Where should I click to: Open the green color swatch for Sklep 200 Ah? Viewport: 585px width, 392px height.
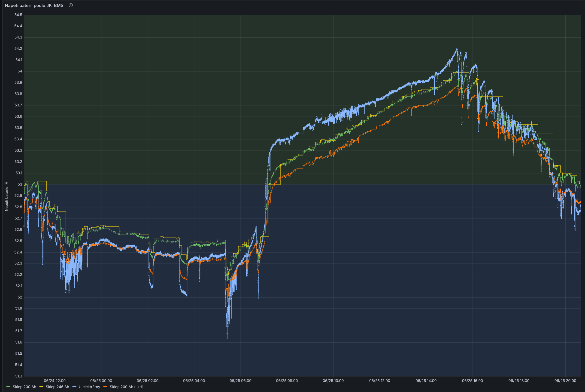[x=8, y=387]
